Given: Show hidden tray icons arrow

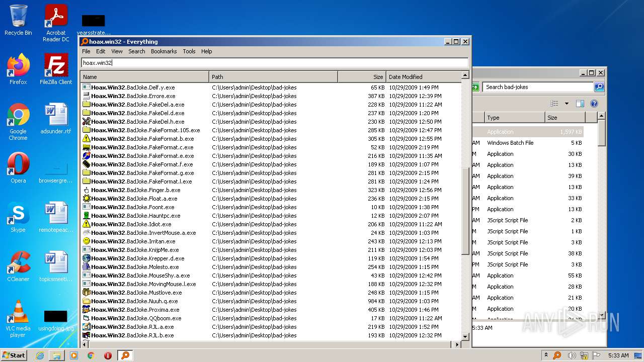Looking at the screenshot, I should point(546,355).
